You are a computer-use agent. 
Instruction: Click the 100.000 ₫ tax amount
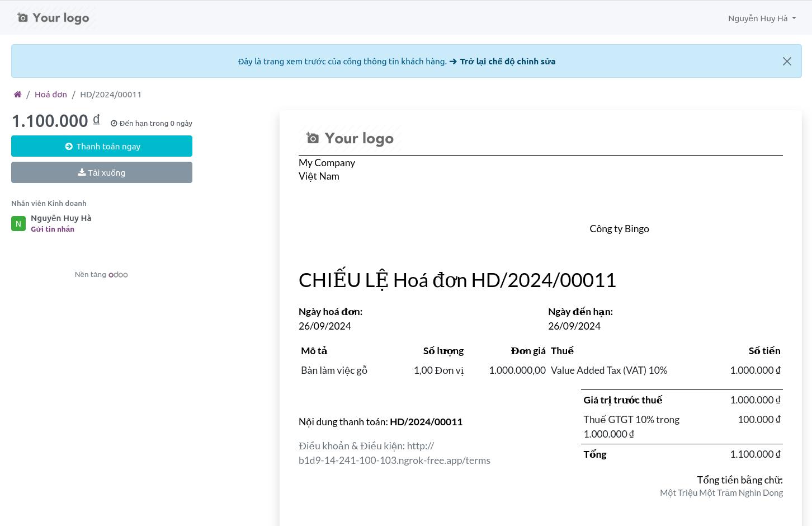759,420
